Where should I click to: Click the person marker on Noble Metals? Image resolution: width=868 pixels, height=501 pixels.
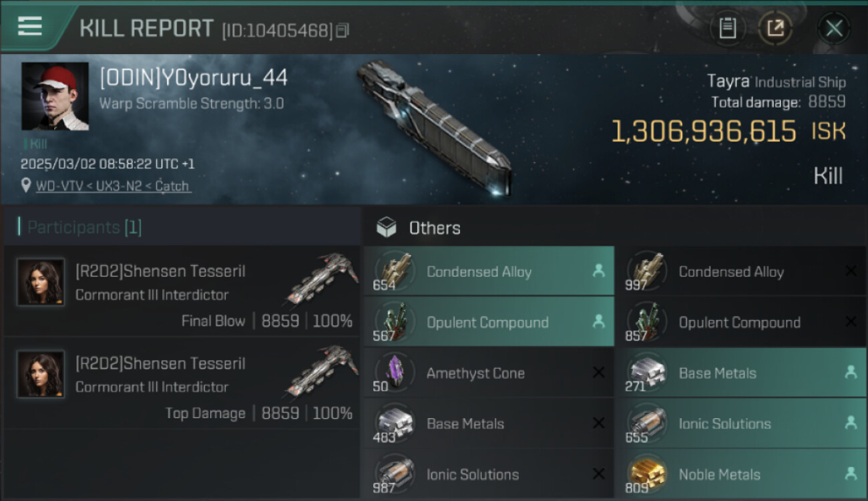(851, 474)
